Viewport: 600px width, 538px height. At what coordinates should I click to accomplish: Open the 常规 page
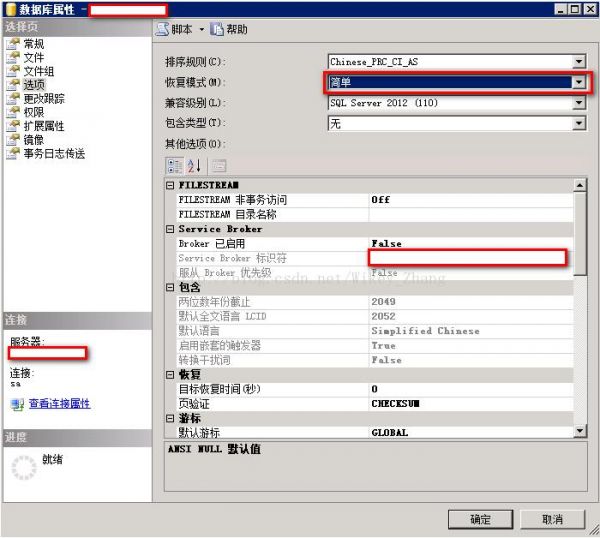click(34, 44)
